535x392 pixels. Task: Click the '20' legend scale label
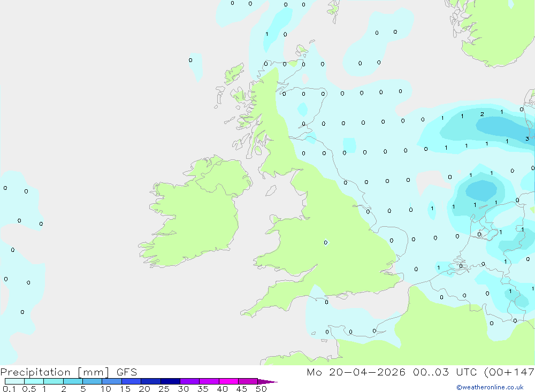pyautogui.click(x=144, y=389)
